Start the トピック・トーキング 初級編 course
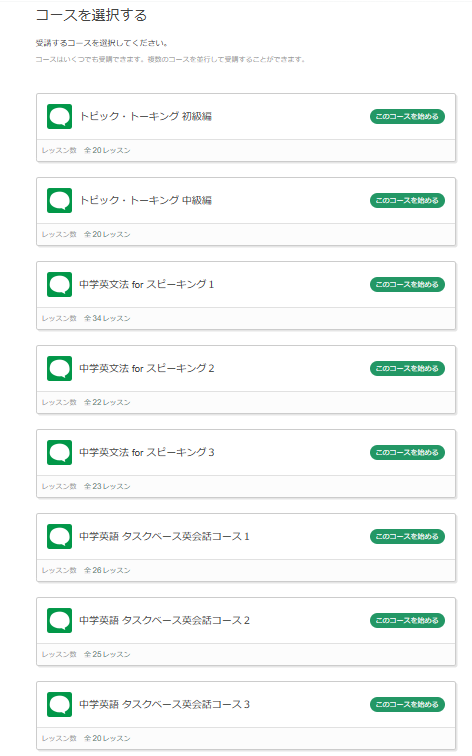Viewport: 472px width, 756px height. click(x=407, y=117)
